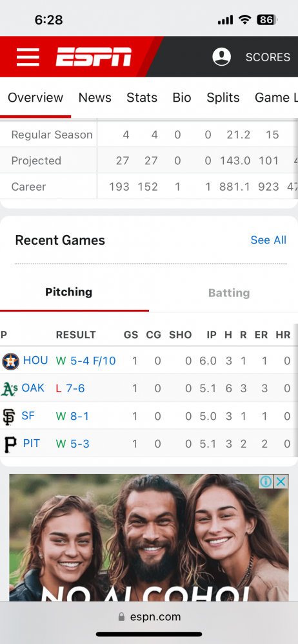Open the Stats tab

pyautogui.click(x=142, y=98)
